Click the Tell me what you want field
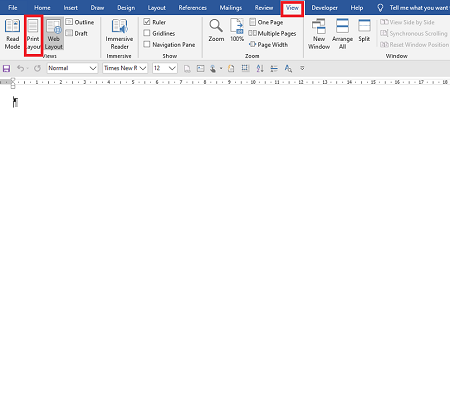 pos(419,8)
